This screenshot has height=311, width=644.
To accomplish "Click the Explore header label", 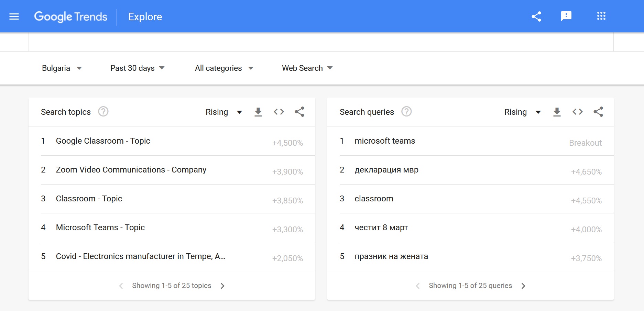I will pos(145,16).
